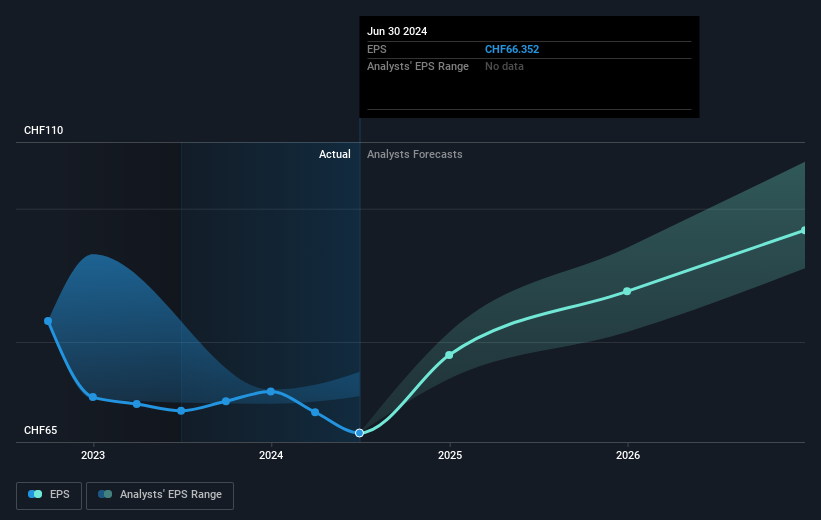821x520 pixels.
Task: Click the CHF66.352 EPS value
Action: coord(512,49)
